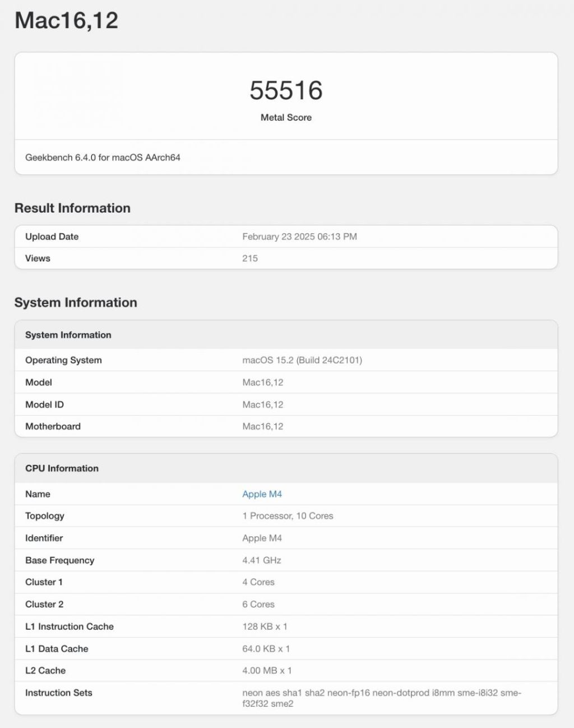Click the Model label in System Information
This screenshot has width=574, height=728.
(39, 383)
